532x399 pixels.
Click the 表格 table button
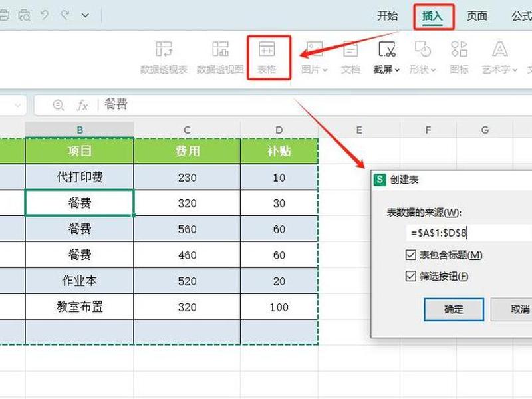click(x=267, y=57)
